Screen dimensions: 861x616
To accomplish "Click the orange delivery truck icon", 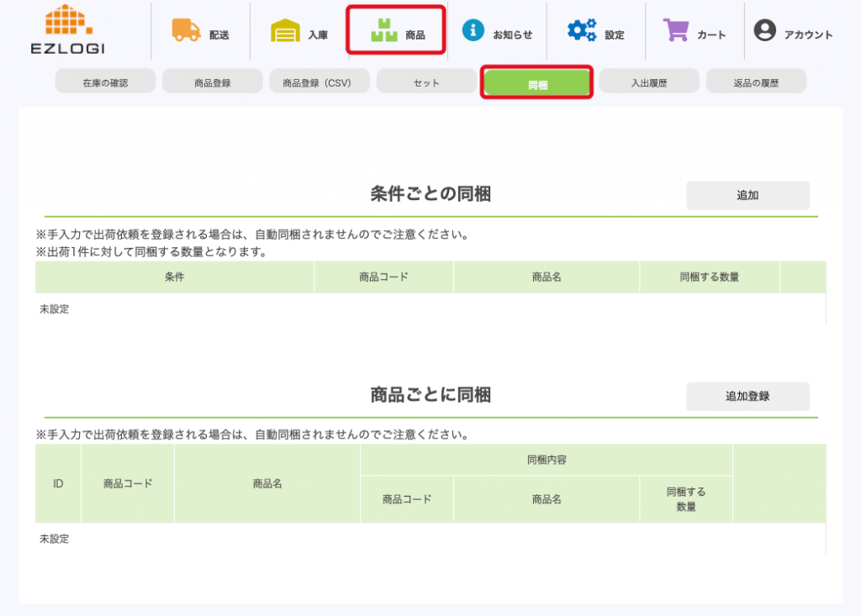I will pyautogui.click(x=186, y=30).
